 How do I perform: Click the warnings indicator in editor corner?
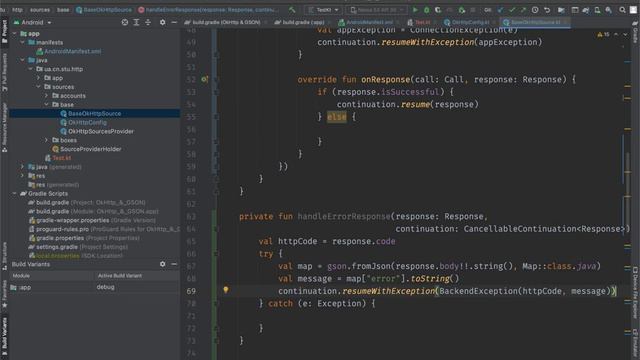pyautogui.click(x=603, y=35)
